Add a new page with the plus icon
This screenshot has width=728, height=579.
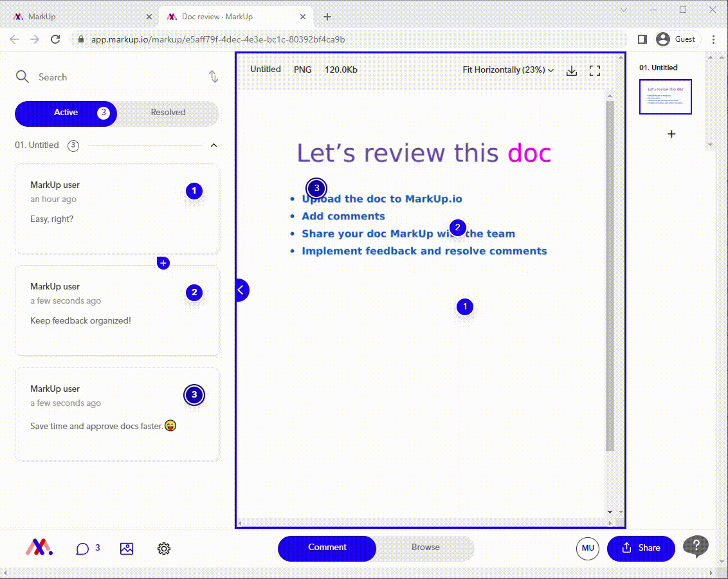671,134
